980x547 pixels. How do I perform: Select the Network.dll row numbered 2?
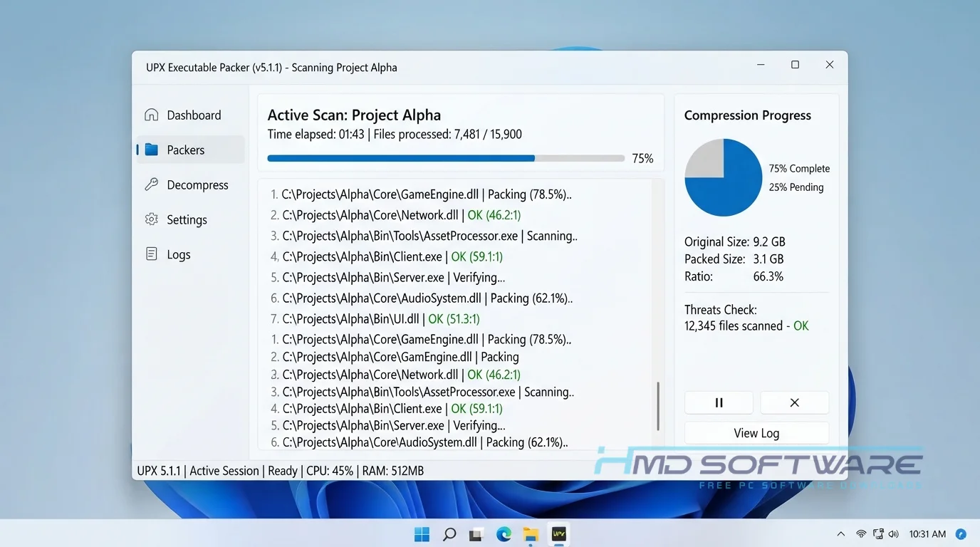pyautogui.click(x=396, y=214)
